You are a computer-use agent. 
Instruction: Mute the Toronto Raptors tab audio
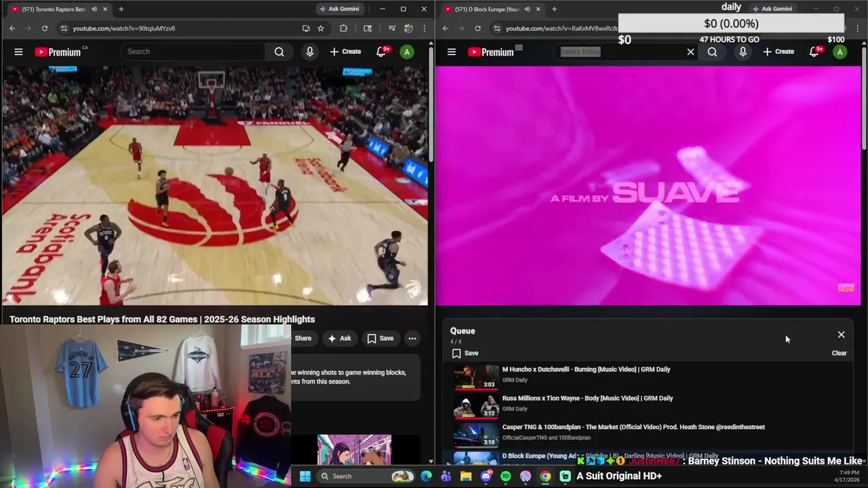tap(94, 9)
